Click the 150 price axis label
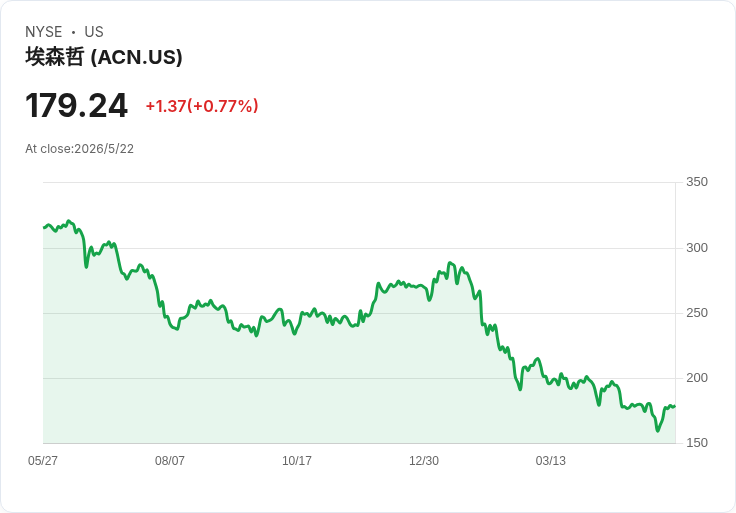 coord(697,443)
